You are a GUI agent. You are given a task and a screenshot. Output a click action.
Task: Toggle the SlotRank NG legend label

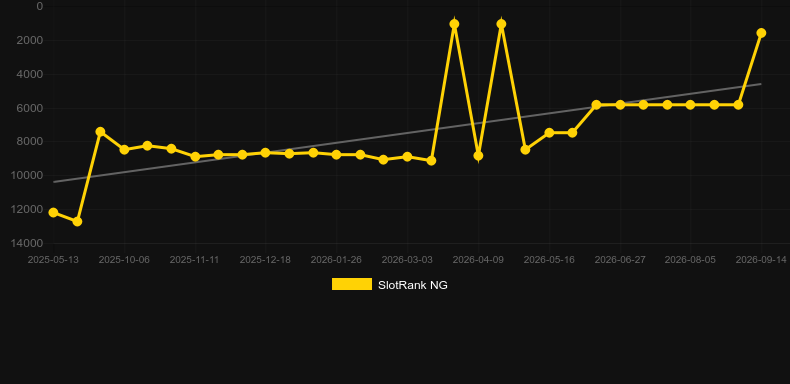point(413,285)
